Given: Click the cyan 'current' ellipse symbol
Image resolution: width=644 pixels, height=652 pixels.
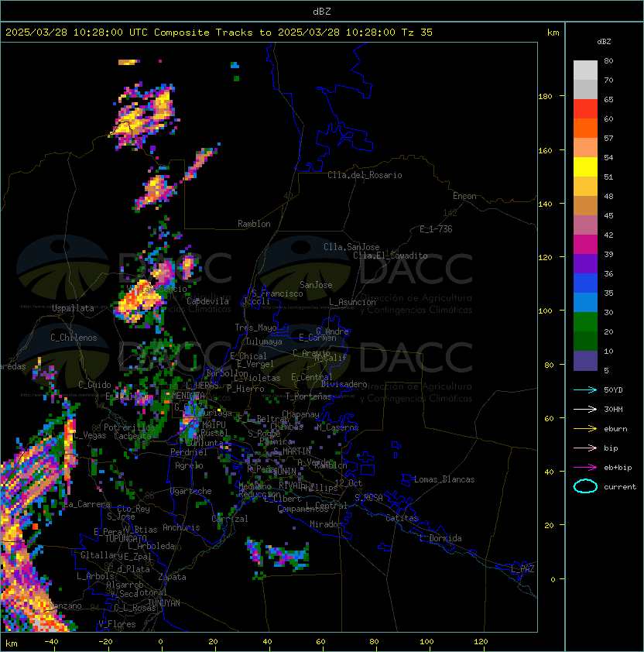Looking at the screenshot, I should point(585,486).
